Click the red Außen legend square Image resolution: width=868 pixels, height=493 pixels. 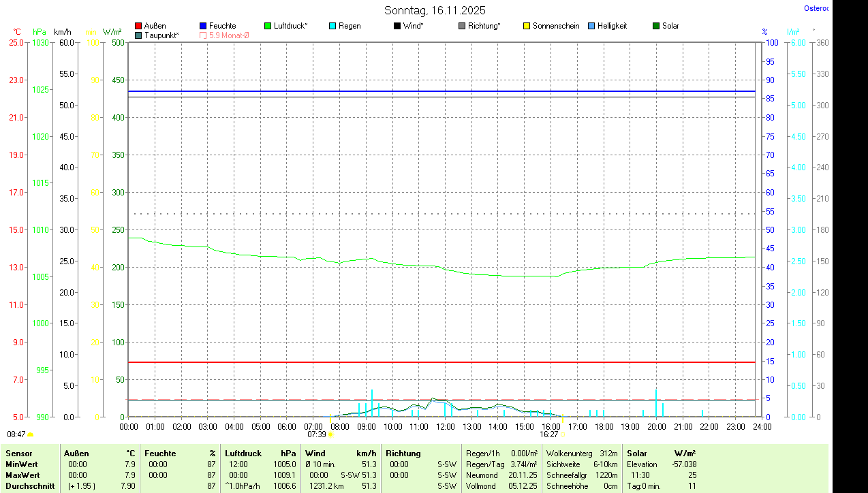138,26
